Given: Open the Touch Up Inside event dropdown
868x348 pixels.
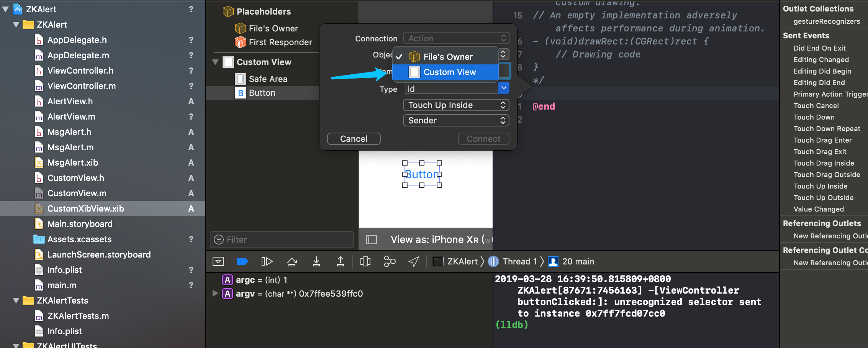Looking at the screenshot, I should [x=456, y=105].
